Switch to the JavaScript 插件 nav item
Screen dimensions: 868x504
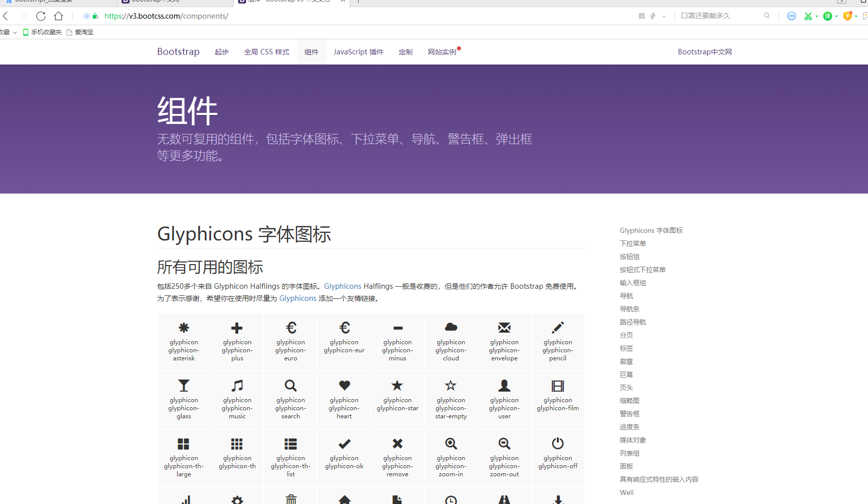(358, 51)
